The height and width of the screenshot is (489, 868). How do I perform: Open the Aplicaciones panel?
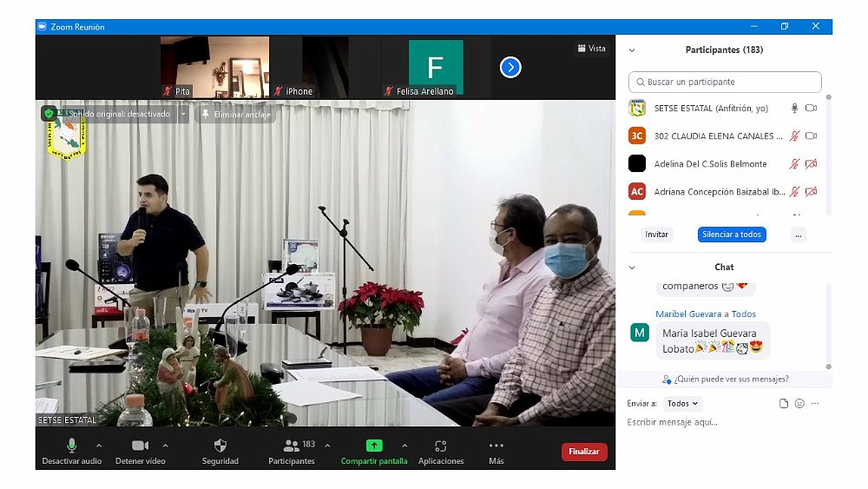441,446
